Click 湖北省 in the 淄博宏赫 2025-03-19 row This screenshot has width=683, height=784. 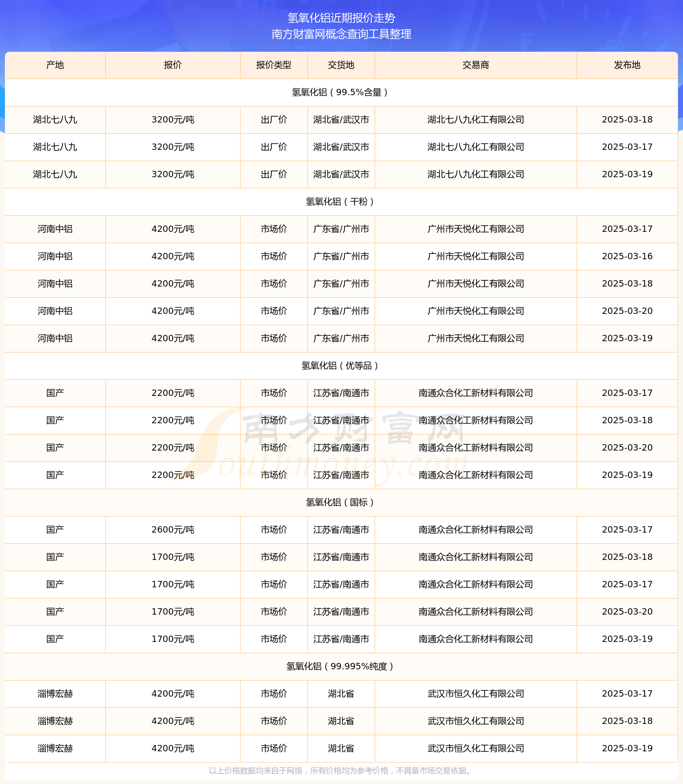point(341,748)
